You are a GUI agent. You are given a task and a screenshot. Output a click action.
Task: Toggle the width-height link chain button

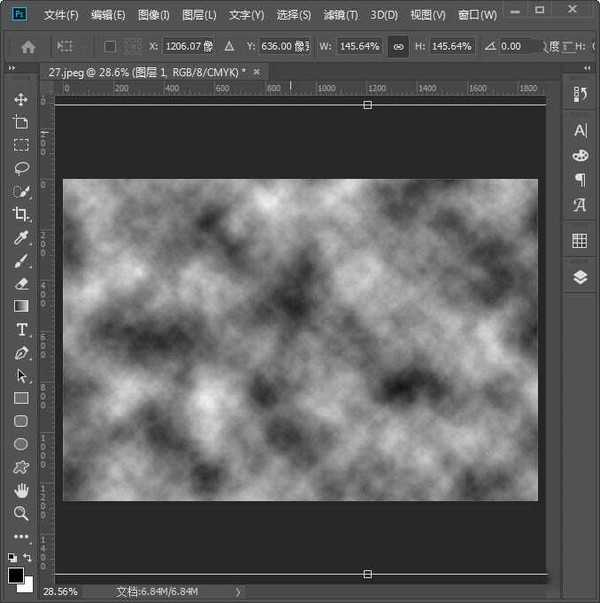[398, 47]
